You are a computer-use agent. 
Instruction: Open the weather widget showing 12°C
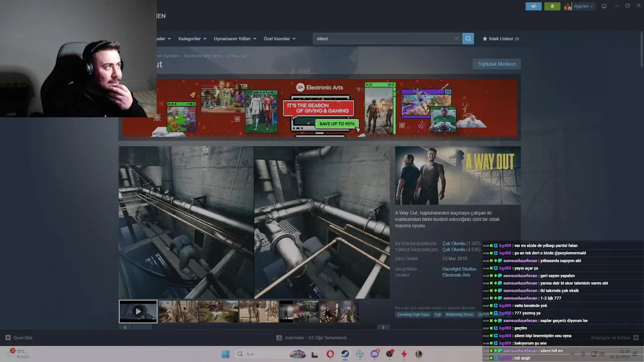tap(20, 354)
